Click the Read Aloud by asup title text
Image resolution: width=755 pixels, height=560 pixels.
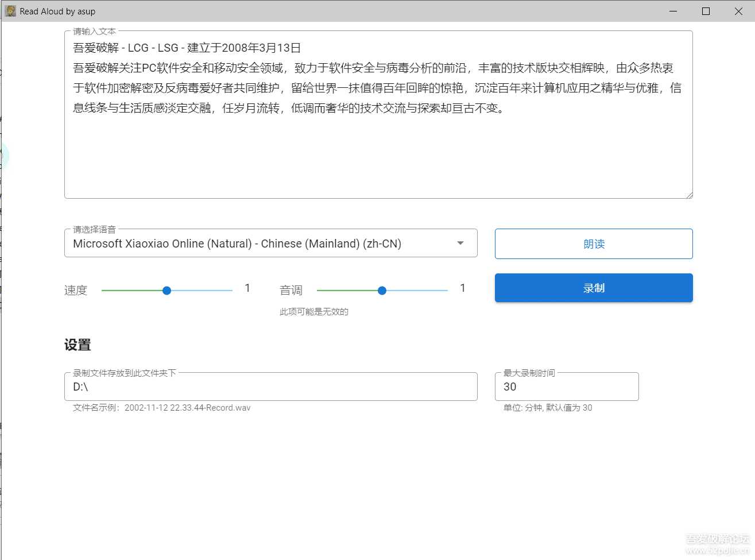click(x=57, y=11)
